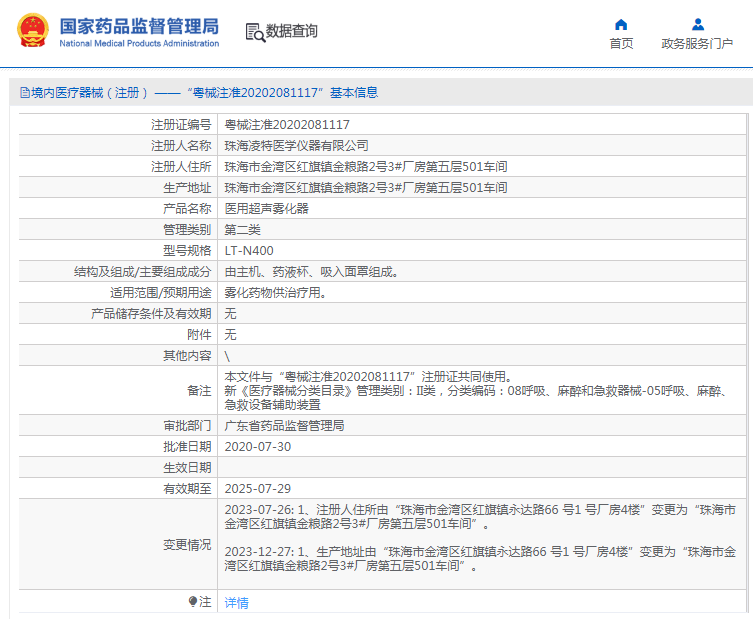Click the 审批部门 label
Screen dimensions: 753x619
coord(187,425)
